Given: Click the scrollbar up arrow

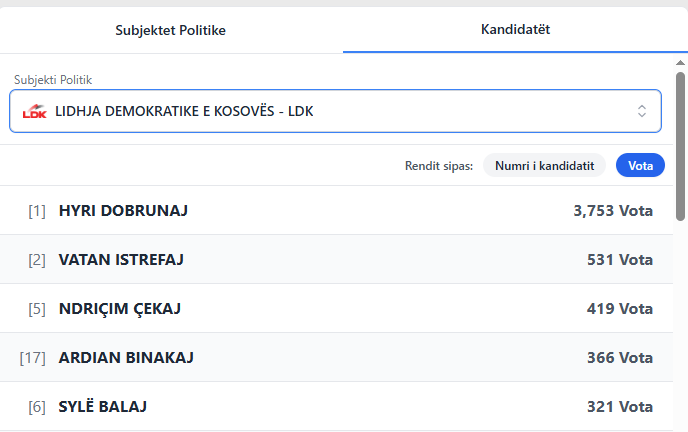Looking at the screenshot, I should click(680, 61).
